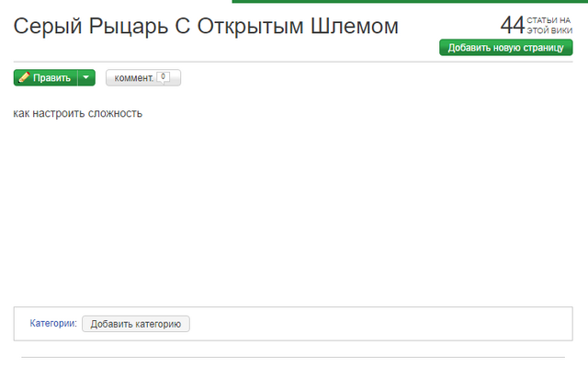588x368 pixels.
Task: Open the Категории link
Action: pyautogui.click(x=53, y=323)
